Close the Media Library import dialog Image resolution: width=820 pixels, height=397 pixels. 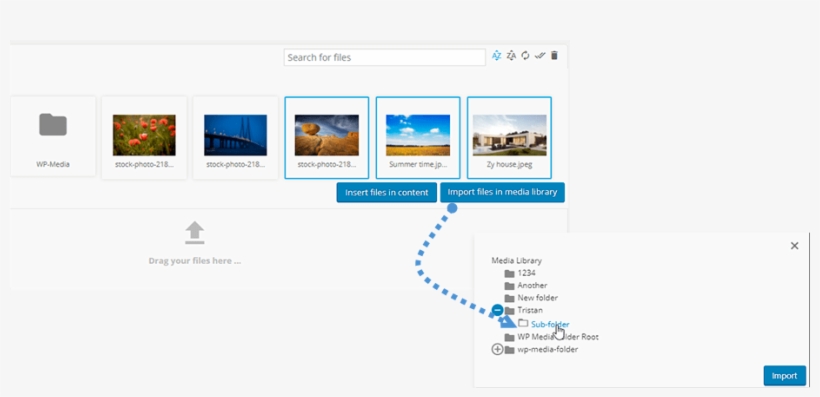(794, 246)
